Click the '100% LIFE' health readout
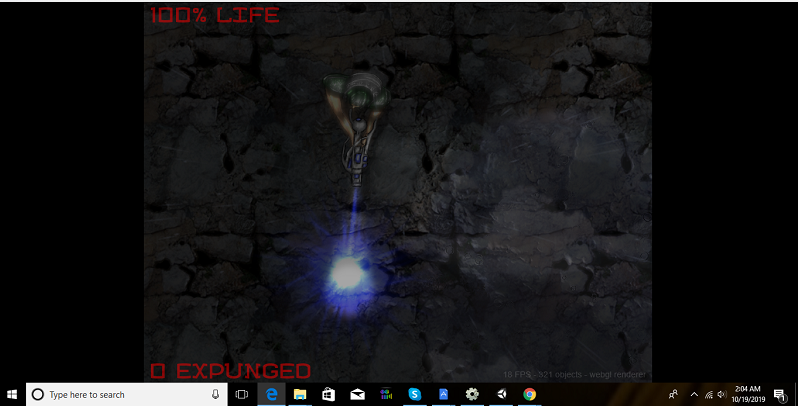 [214, 15]
